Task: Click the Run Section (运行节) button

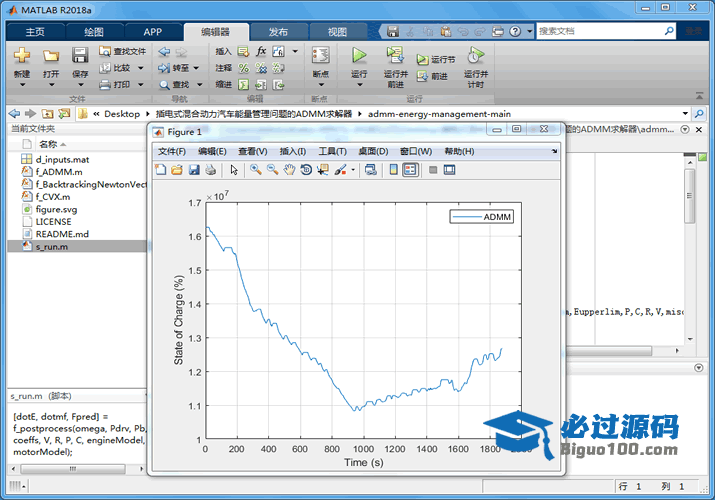Action: (x=435, y=60)
